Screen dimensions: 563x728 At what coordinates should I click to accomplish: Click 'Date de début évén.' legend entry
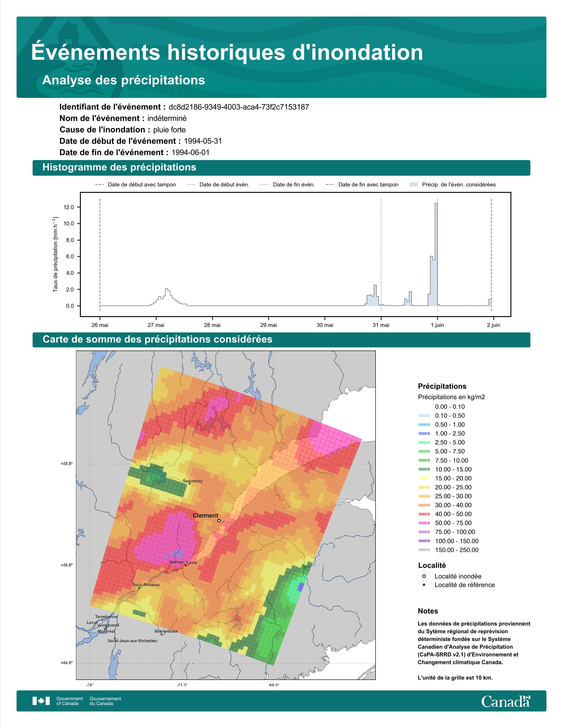click(x=218, y=185)
